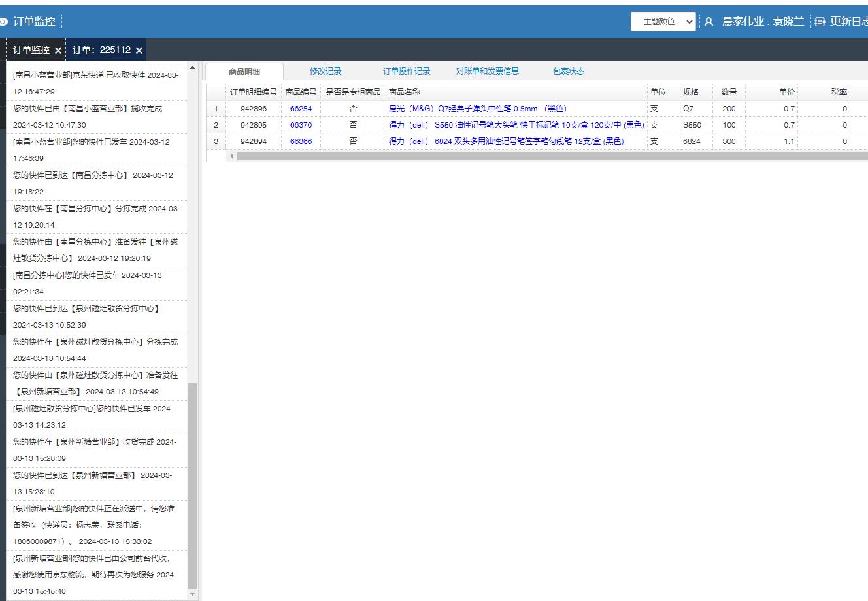This screenshot has width=868, height=601.
Task: Click the 否 cell in row 942895
Action: pyautogui.click(x=354, y=125)
